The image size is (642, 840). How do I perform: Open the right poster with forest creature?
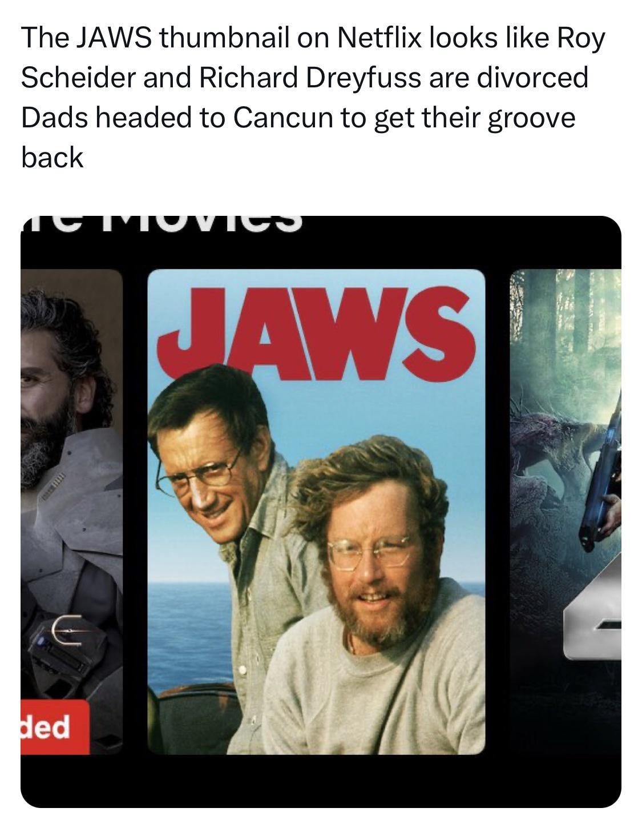pyautogui.click(x=565, y=512)
